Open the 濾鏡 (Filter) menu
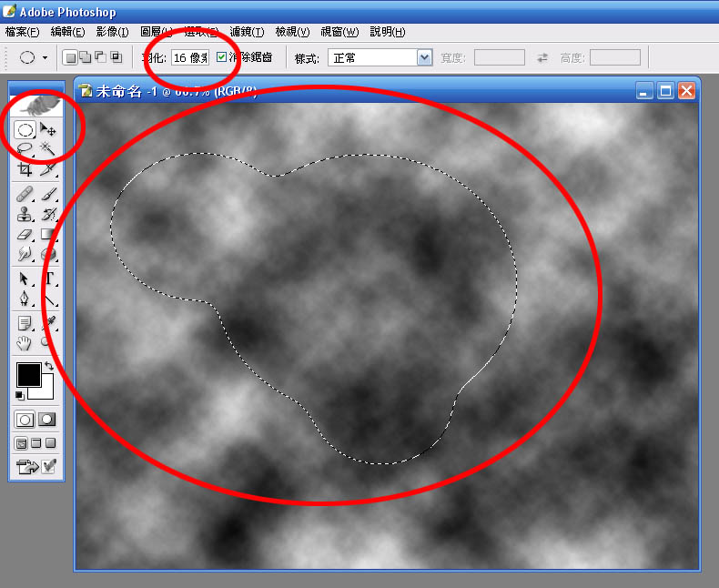The height and width of the screenshot is (588, 719). 246,32
